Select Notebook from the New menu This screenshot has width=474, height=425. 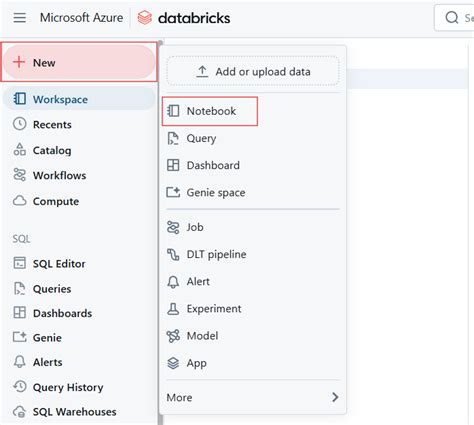210,111
